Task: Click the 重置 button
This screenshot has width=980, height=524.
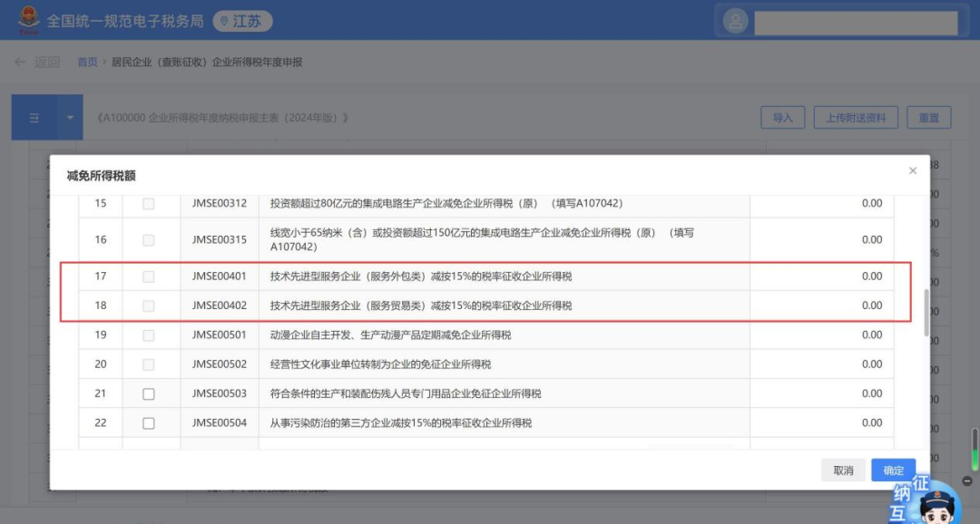Action: 928,118
